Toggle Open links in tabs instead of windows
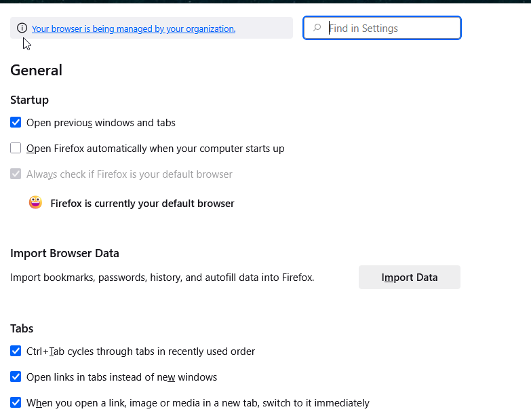This screenshot has width=531, height=420. pos(16,377)
